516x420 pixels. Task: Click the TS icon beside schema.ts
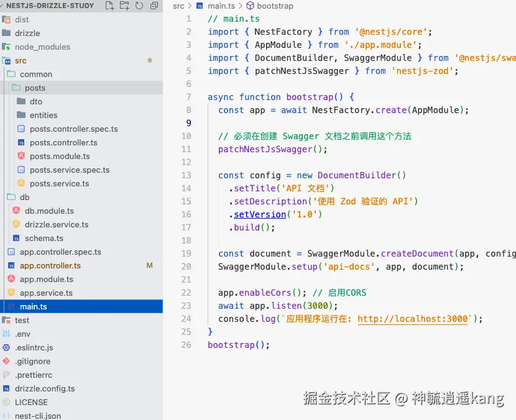pos(16,238)
